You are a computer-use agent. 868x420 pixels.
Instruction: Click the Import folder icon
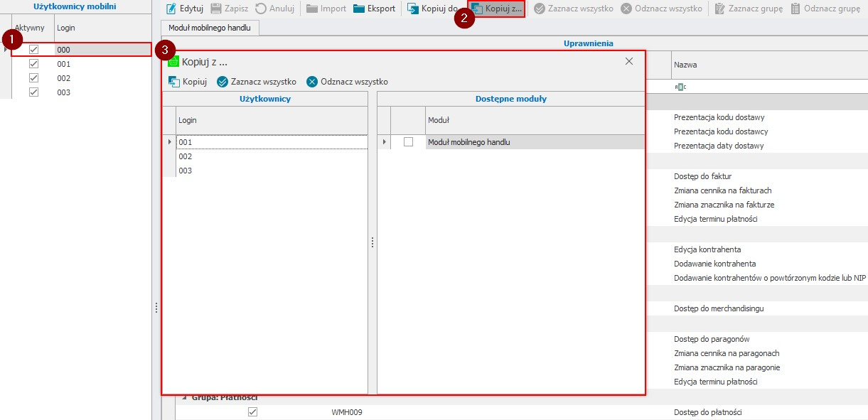[312, 9]
